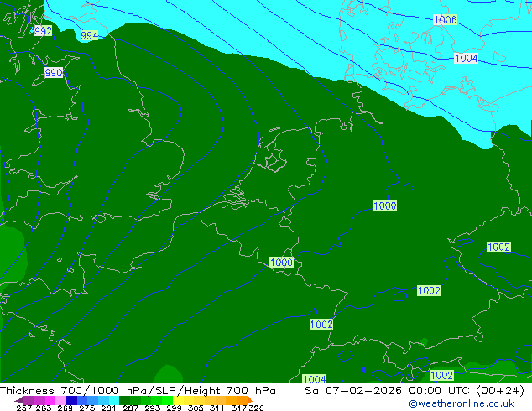The image size is (532, 411).
Task: Click the 257 legend value
Action: click(x=24, y=408)
